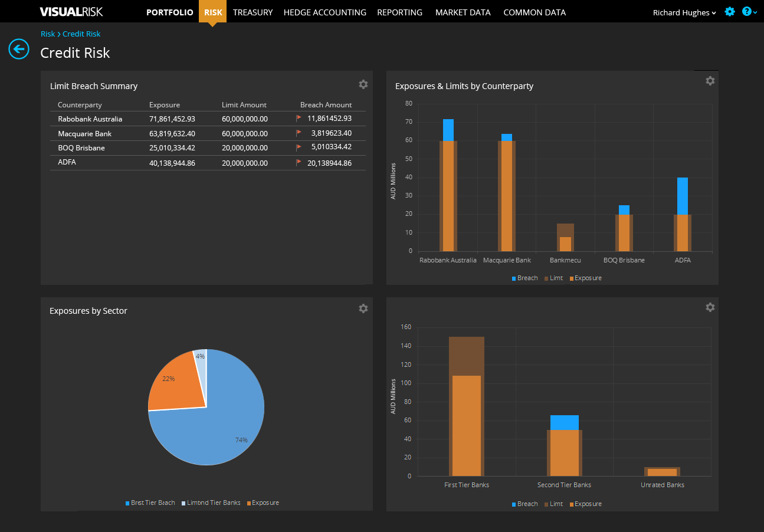Screen dimensions: 764x532
Task: Select the Rabobank Australia counterparty cell
Action: pyautogui.click(x=90, y=119)
